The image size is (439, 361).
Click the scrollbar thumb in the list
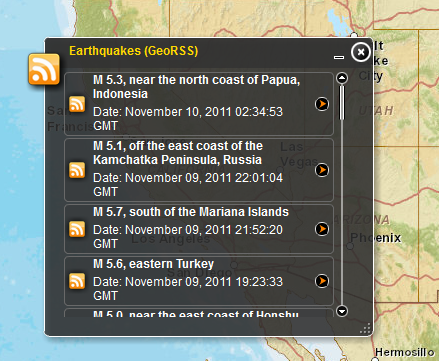[342, 103]
